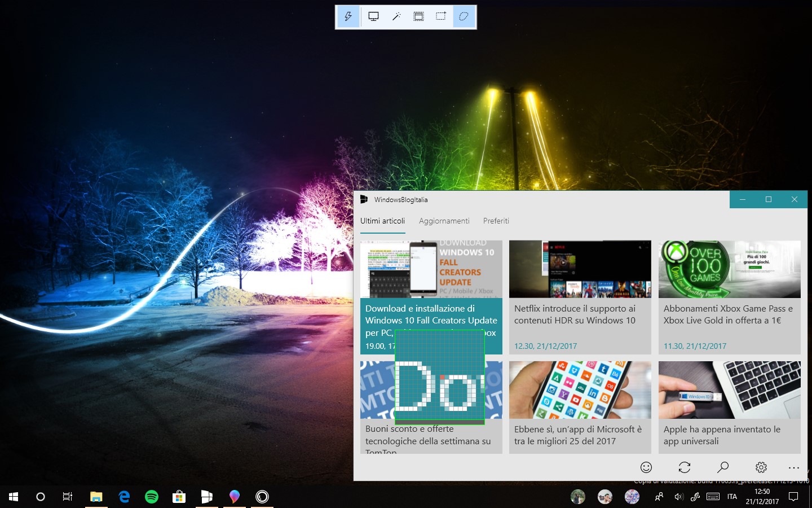
Task: Open the People icon in tray
Action: pos(659,497)
